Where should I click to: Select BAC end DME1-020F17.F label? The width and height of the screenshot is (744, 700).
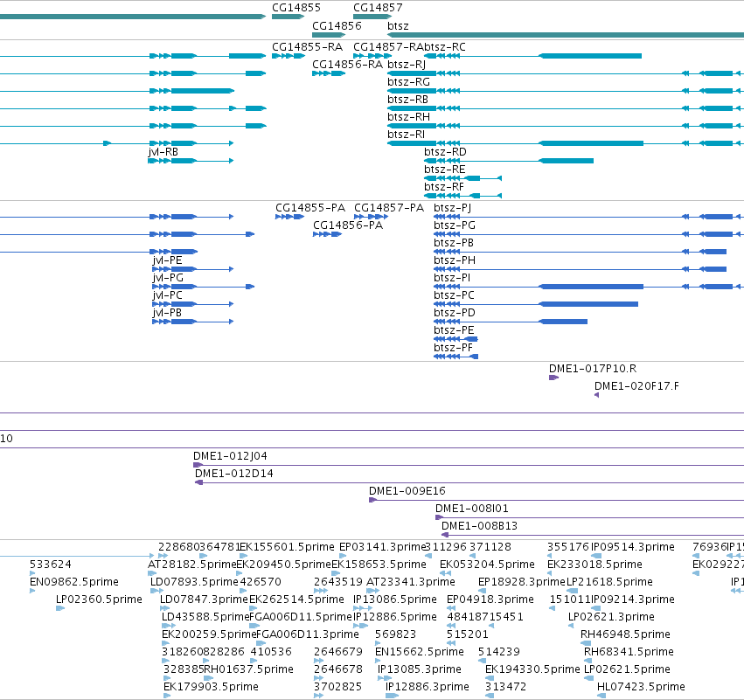click(636, 386)
